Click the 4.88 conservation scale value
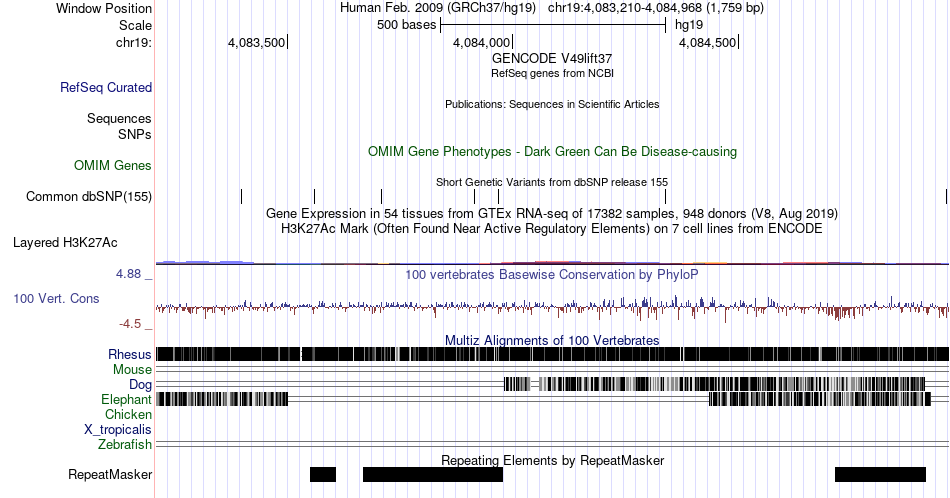950x498 pixels. coord(128,274)
